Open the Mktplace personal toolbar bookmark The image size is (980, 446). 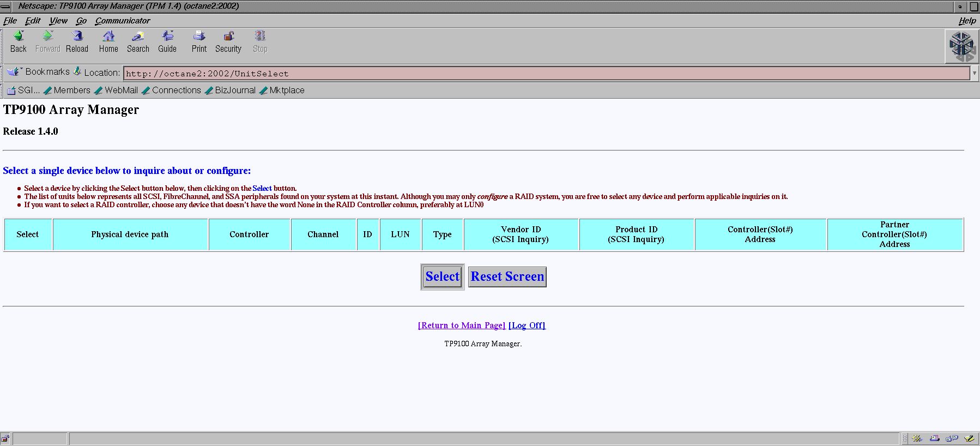pyautogui.click(x=282, y=91)
